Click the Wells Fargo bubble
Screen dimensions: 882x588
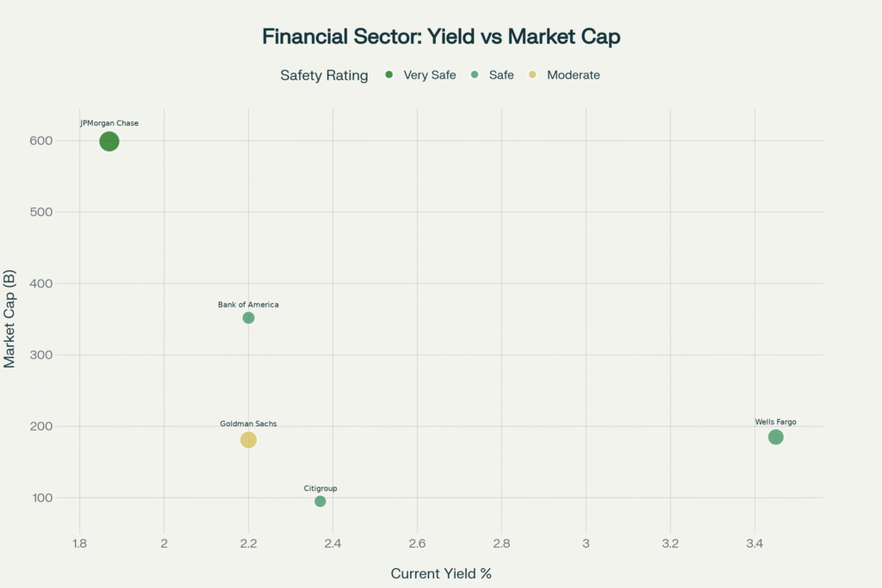pyautogui.click(x=776, y=437)
